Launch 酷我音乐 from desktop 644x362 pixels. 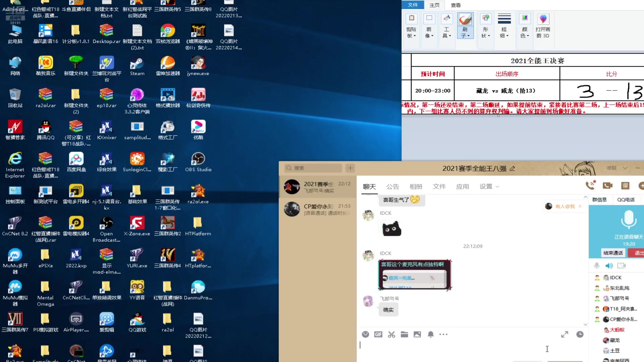point(46,66)
